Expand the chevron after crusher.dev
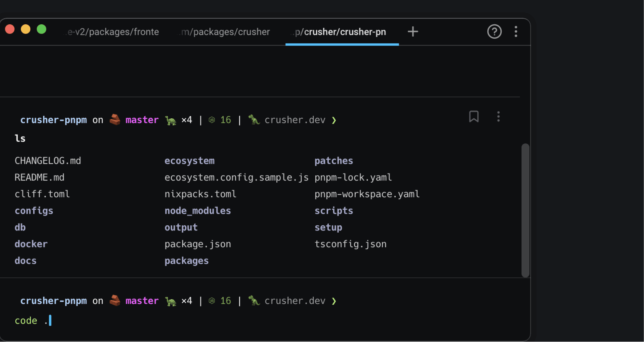Image resolution: width=644 pixels, height=342 pixels. (x=334, y=120)
